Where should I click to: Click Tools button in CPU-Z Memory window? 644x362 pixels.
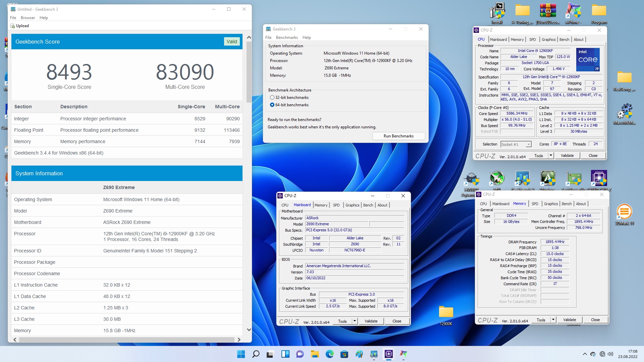541,320
